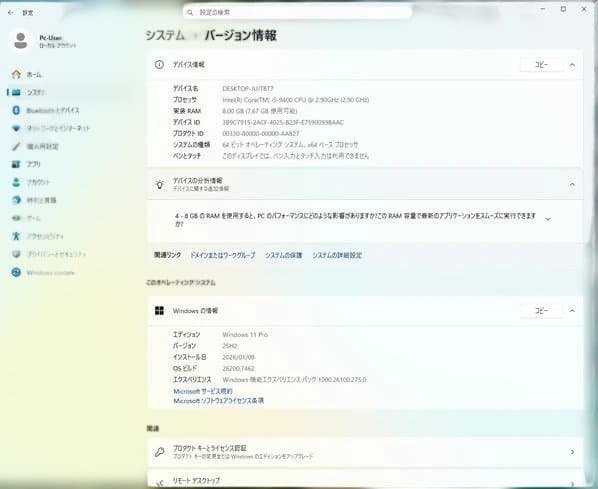Click the システム breadcrumb link

point(165,35)
